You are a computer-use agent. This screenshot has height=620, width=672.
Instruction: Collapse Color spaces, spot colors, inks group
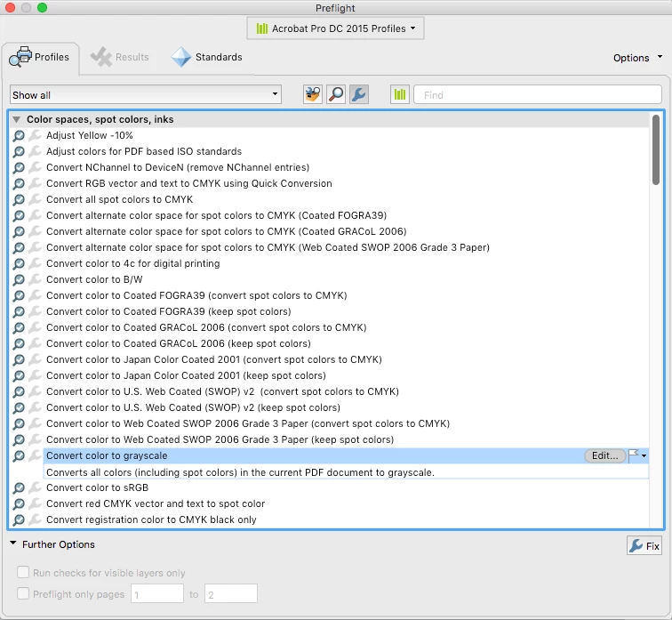pyautogui.click(x=16, y=119)
